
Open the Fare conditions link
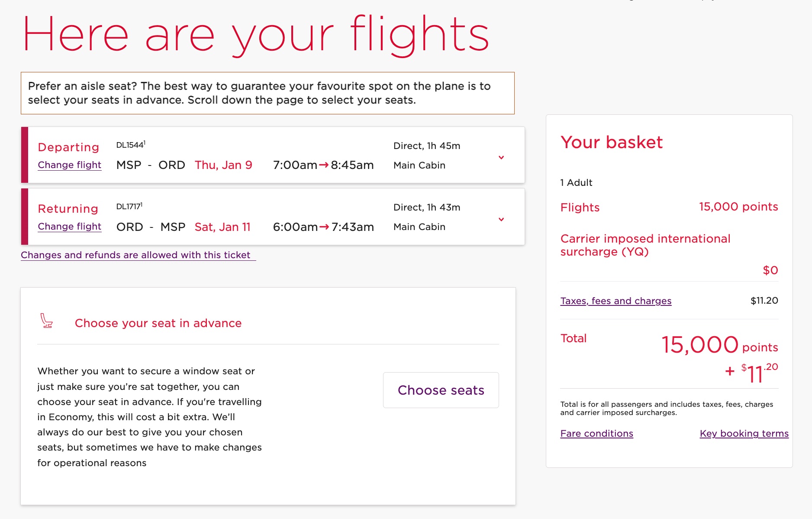point(596,433)
